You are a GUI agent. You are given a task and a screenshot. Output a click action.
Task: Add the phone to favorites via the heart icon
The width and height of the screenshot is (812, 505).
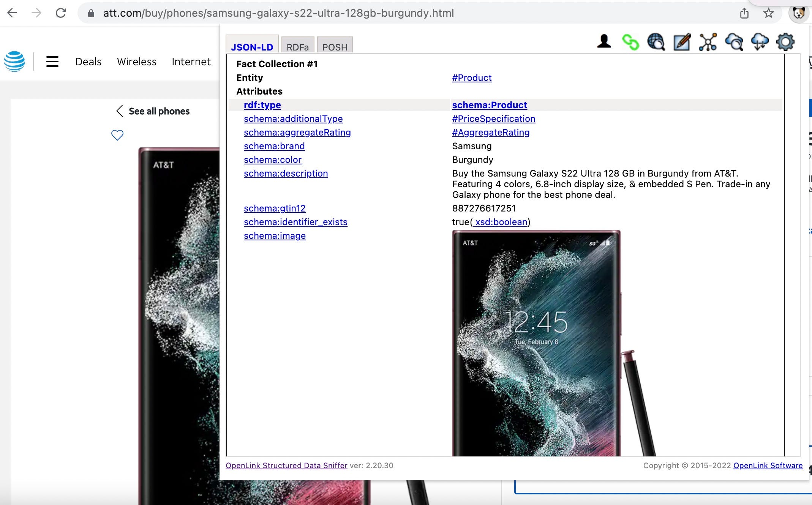(x=117, y=135)
